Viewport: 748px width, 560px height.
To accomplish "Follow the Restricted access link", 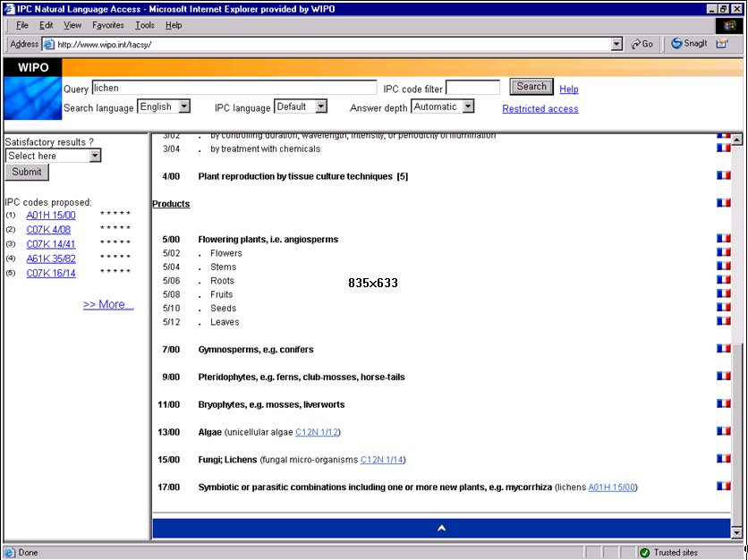I will [x=540, y=109].
